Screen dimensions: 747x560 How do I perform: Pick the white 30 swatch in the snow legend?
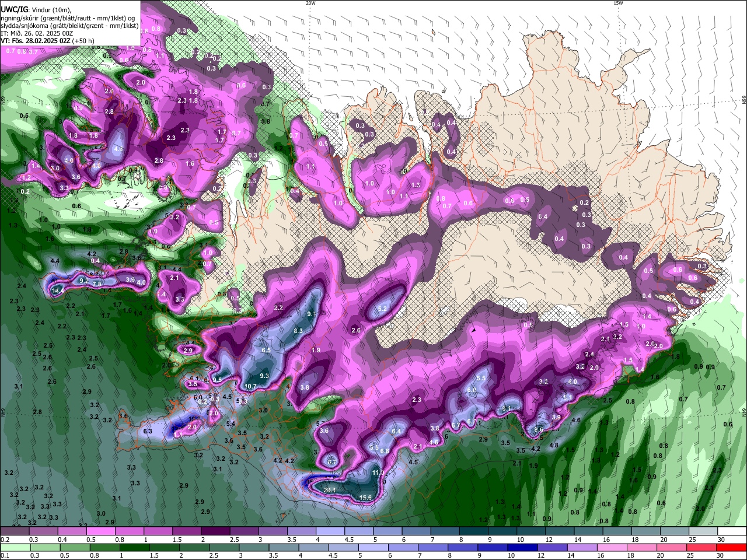(x=732, y=531)
